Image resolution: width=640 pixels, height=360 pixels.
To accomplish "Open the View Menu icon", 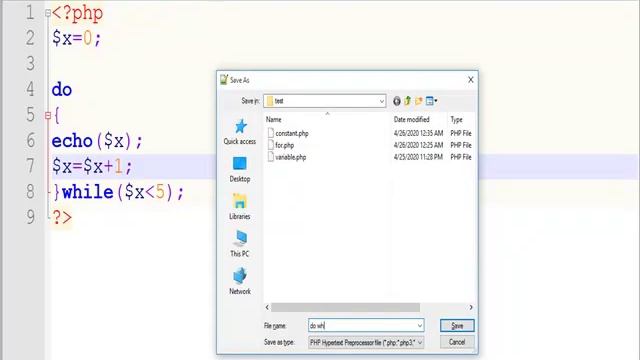I will pyautogui.click(x=431, y=101).
